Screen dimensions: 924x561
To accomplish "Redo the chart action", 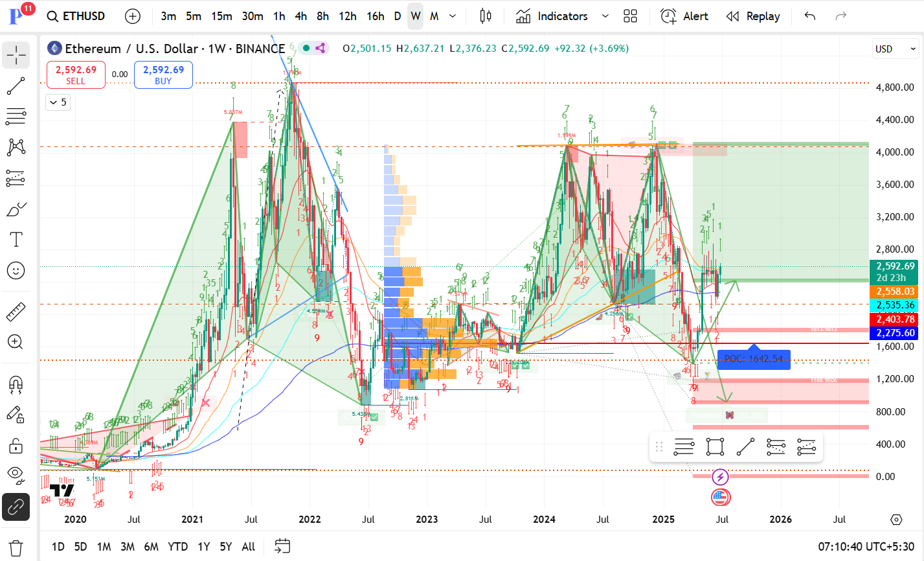I will 841,16.
